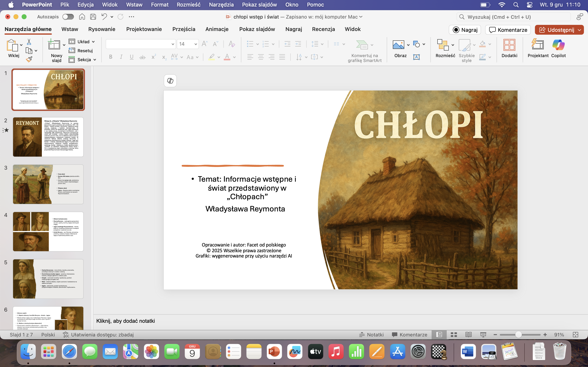This screenshot has width=588, height=367.
Task: Toggle Komentarze pane in status bar
Action: coord(409,335)
